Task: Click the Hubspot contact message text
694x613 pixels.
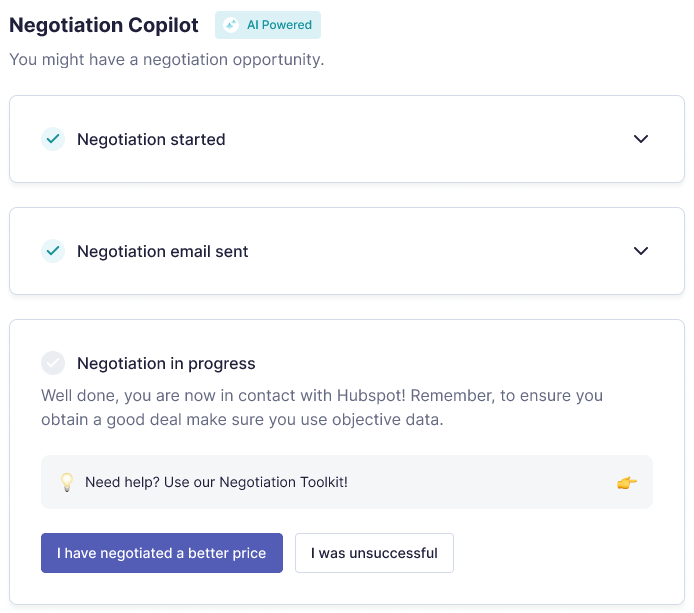Action: [322, 407]
